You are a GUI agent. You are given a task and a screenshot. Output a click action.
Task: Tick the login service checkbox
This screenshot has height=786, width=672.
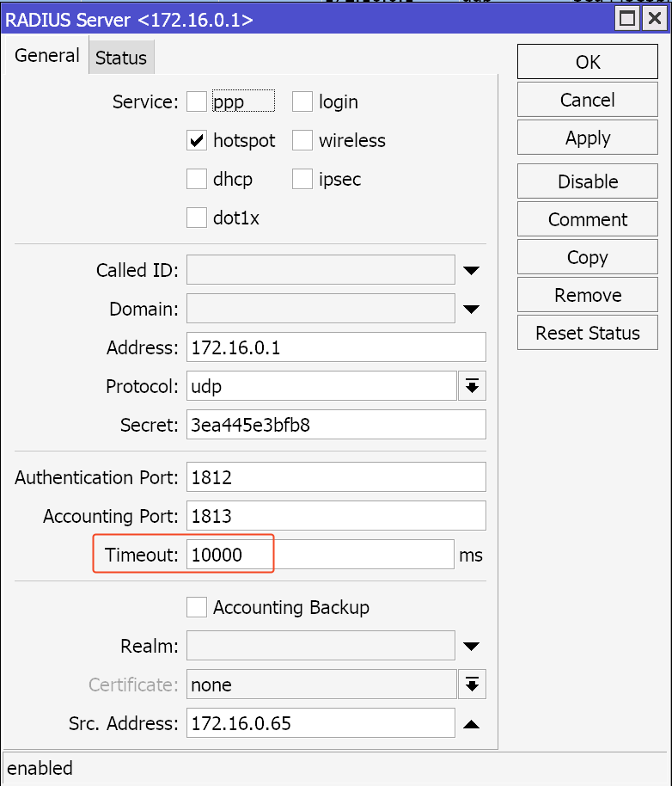tap(302, 101)
